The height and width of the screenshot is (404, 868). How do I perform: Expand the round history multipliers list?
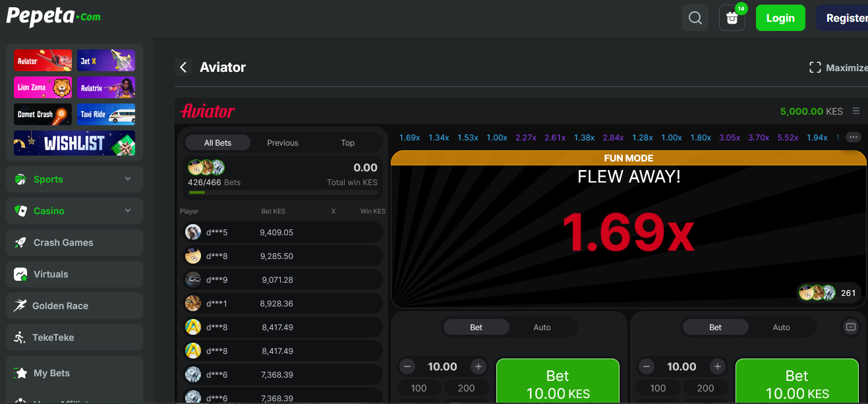[854, 137]
